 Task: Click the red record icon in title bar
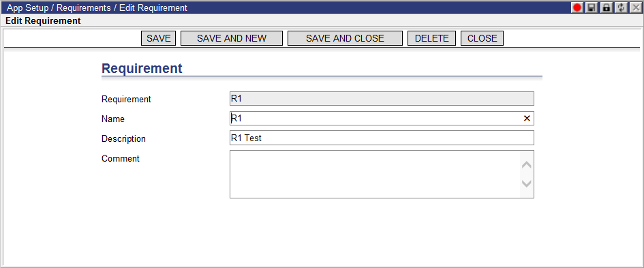pyautogui.click(x=577, y=8)
